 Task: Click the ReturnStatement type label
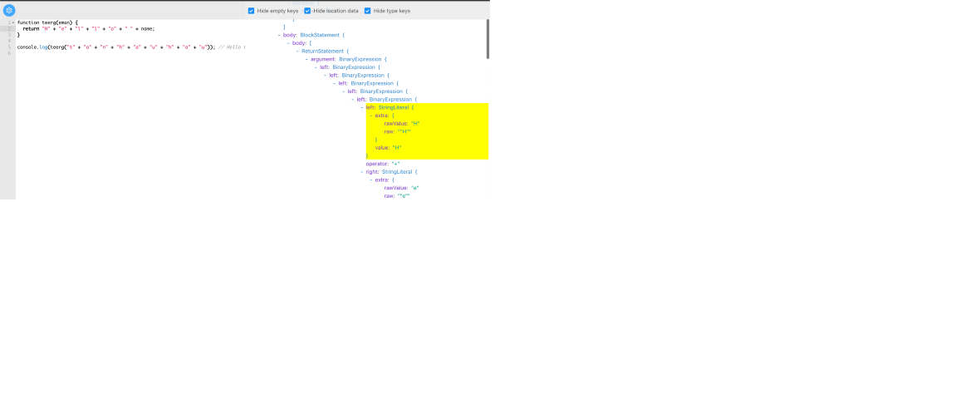(322, 52)
